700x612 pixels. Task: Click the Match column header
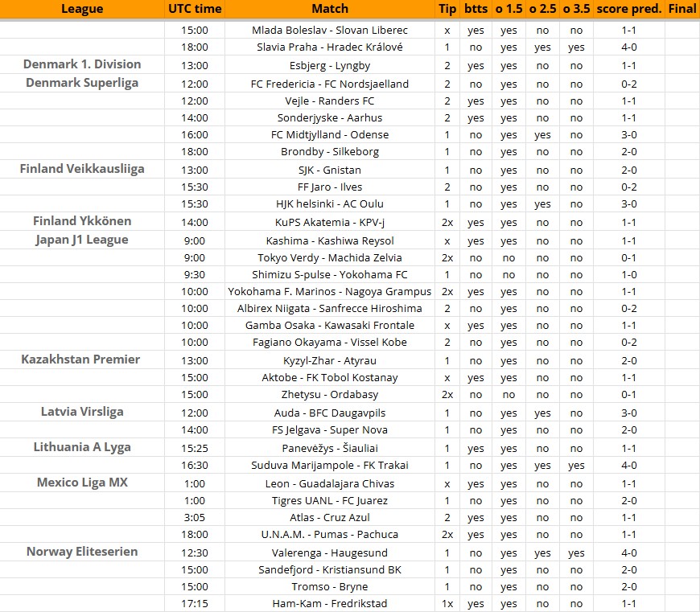[330, 9]
